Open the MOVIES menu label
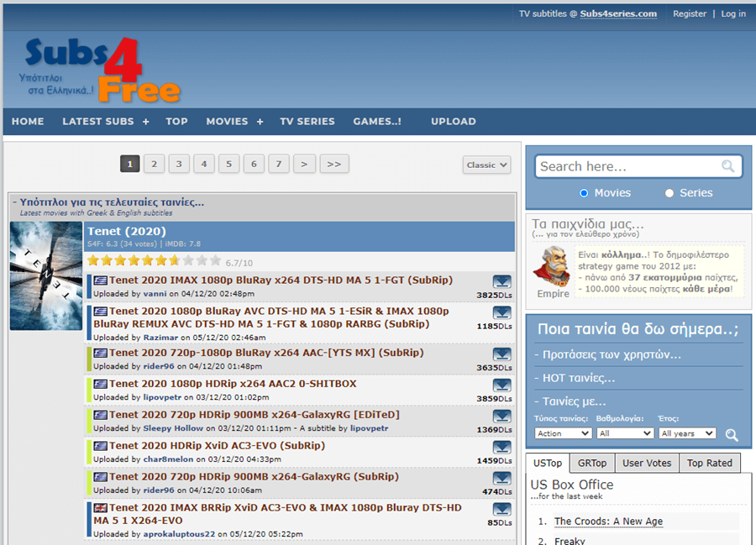Image resolution: width=756 pixels, height=545 pixels. click(x=227, y=122)
